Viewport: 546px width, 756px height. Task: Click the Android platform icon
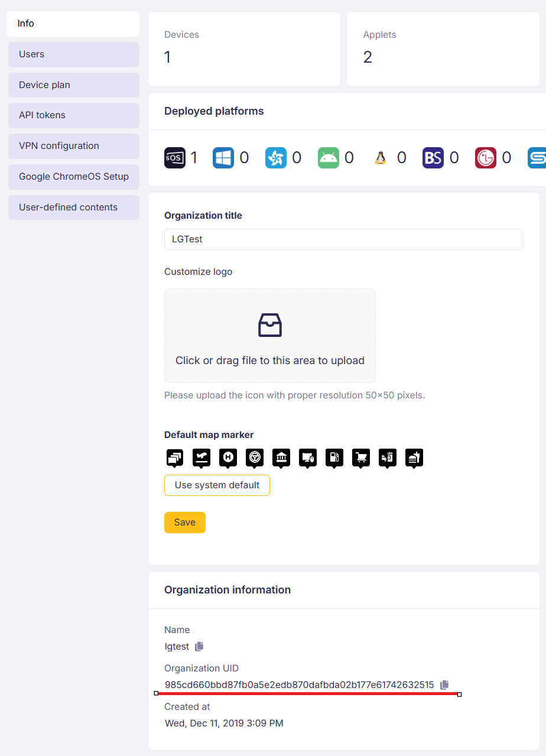point(329,158)
